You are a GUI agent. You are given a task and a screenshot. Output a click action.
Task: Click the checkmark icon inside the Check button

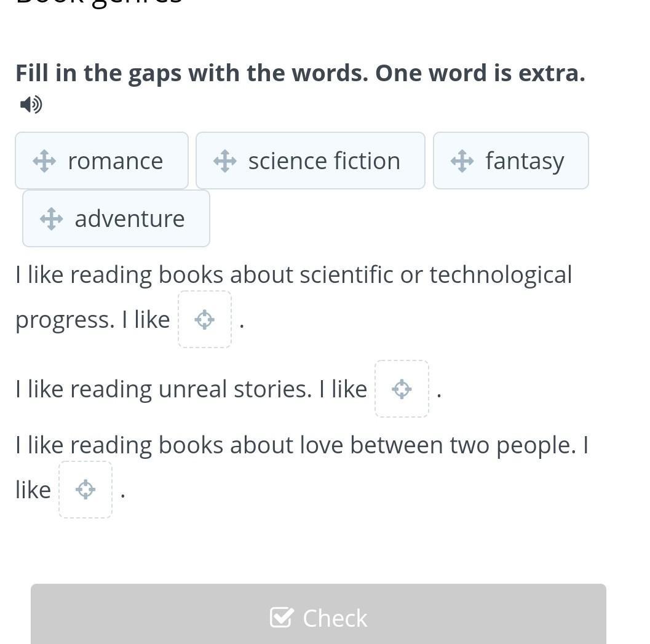click(x=282, y=618)
